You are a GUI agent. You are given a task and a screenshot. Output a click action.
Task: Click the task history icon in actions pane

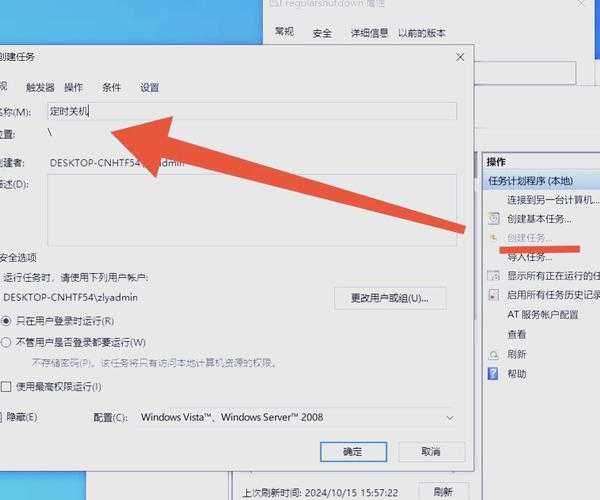pyautogui.click(x=494, y=295)
